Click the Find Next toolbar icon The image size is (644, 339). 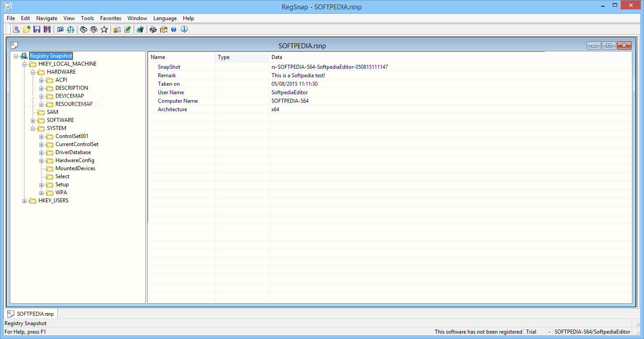pyautogui.click(x=94, y=29)
